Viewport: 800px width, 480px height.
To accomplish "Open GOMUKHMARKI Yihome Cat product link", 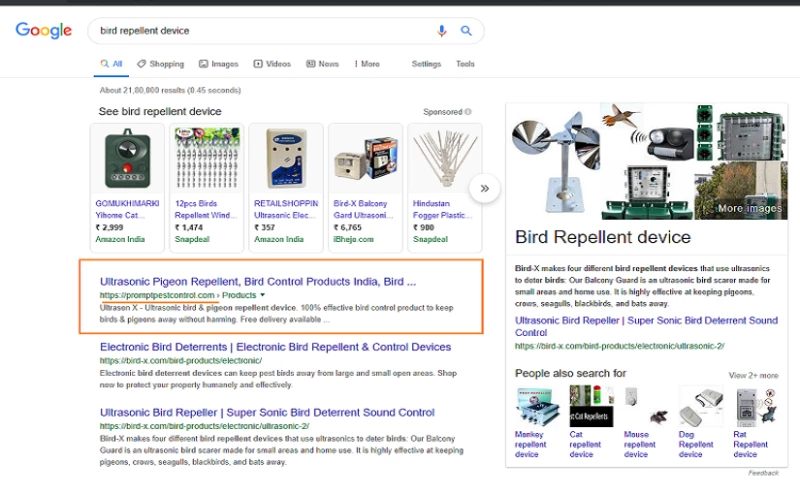I will (x=127, y=209).
